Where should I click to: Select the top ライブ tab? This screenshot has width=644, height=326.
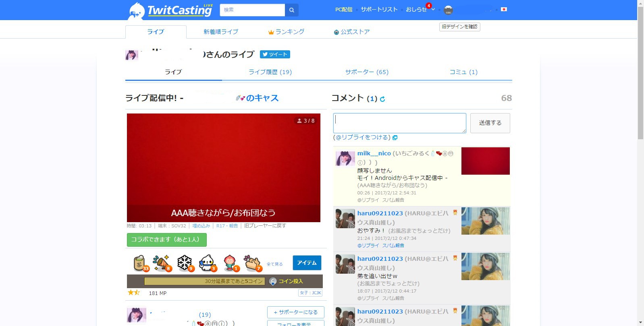[x=156, y=32]
